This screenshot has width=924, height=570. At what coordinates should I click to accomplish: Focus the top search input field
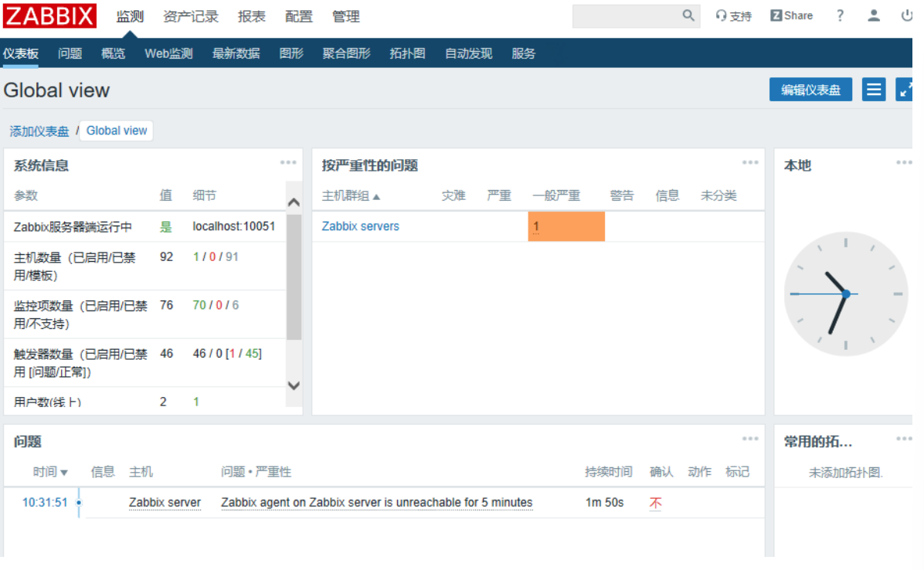pyautogui.click(x=627, y=16)
